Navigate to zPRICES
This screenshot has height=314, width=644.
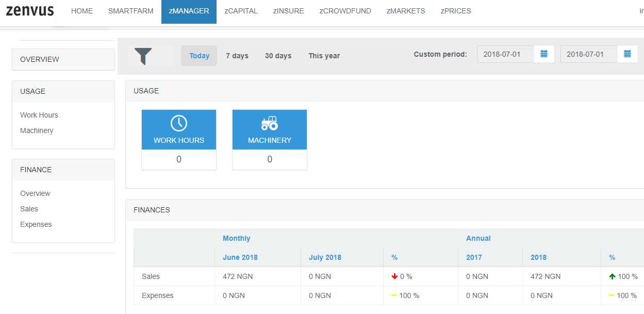456,11
